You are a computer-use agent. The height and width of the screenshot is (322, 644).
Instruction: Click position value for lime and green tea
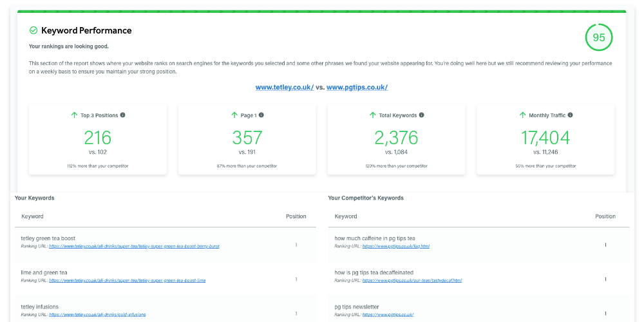(296, 279)
